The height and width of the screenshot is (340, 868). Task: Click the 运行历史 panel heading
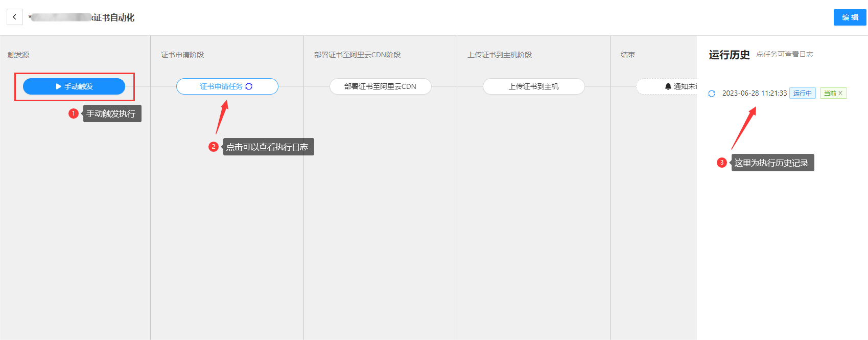(729, 55)
